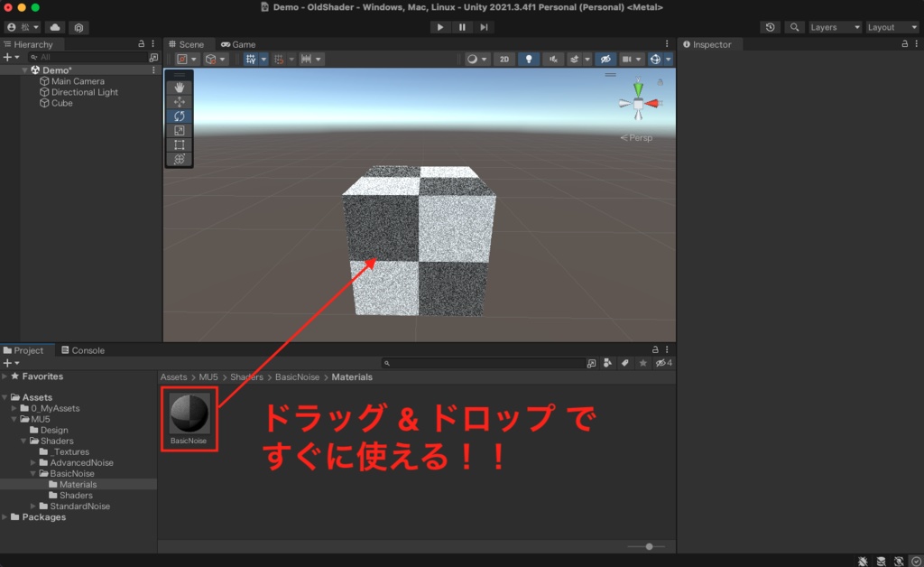Select the Rect Transform tool

[178, 144]
